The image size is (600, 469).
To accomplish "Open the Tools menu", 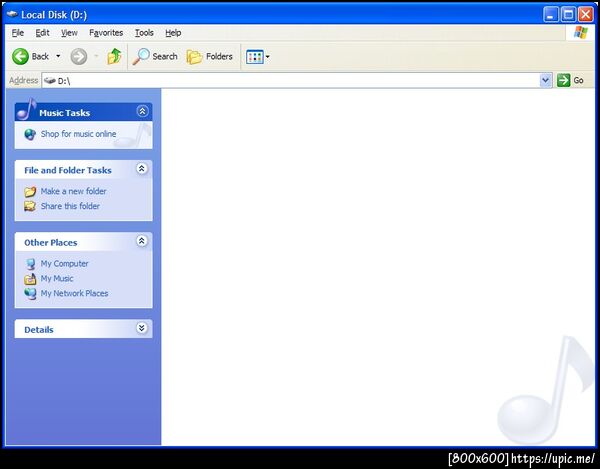I will click(144, 33).
